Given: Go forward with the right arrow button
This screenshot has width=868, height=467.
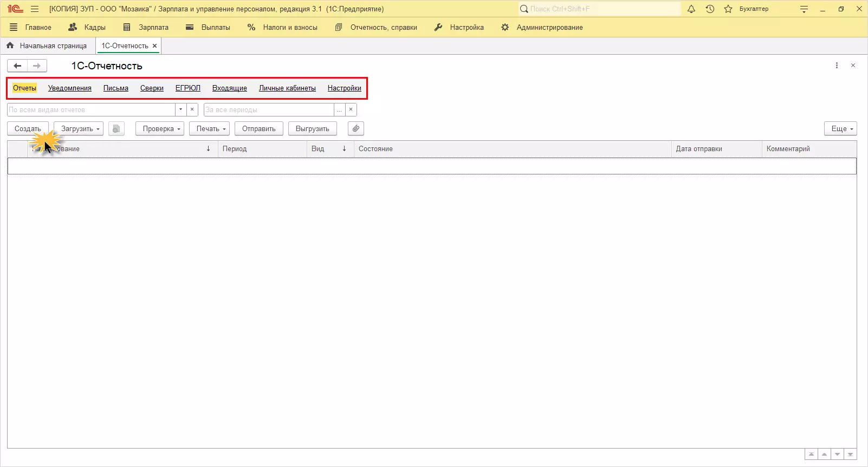Looking at the screenshot, I should 37,66.
